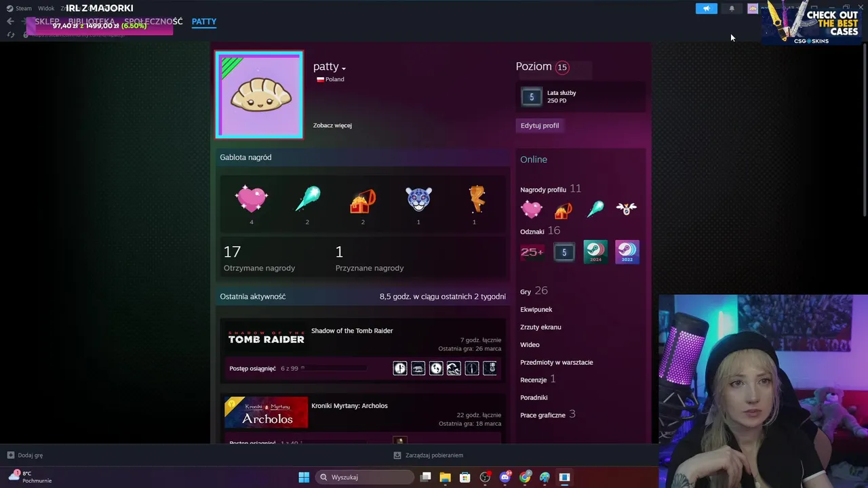
Task: Open the Poradniki link
Action: pyautogui.click(x=534, y=398)
